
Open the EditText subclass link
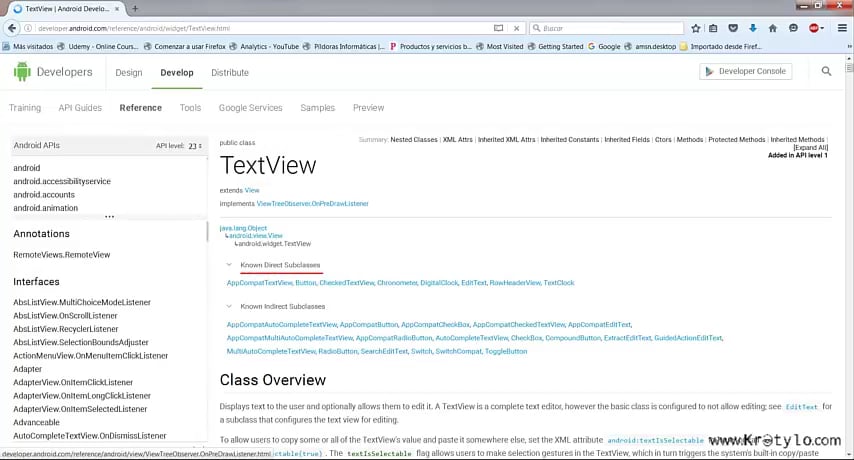click(x=474, y=283)
